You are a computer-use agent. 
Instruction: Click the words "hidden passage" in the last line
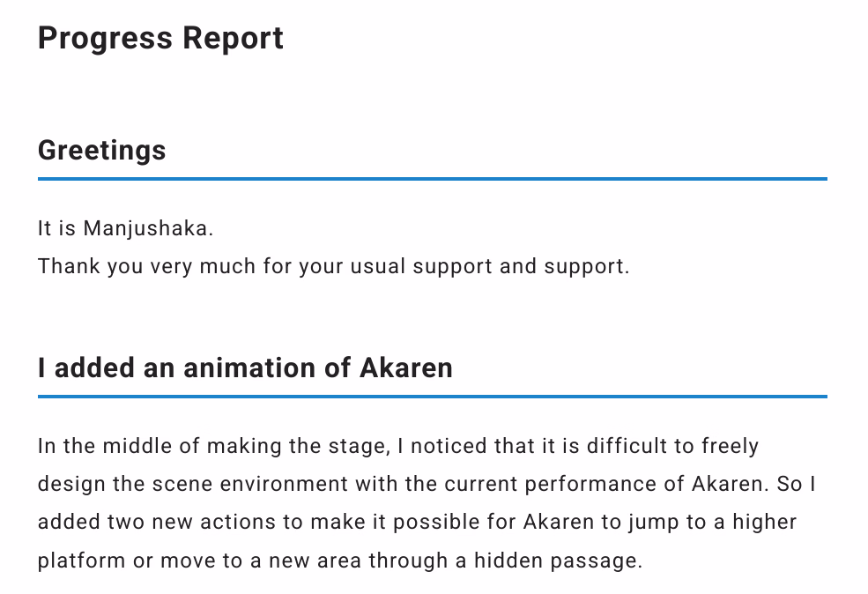coord(558,561)
